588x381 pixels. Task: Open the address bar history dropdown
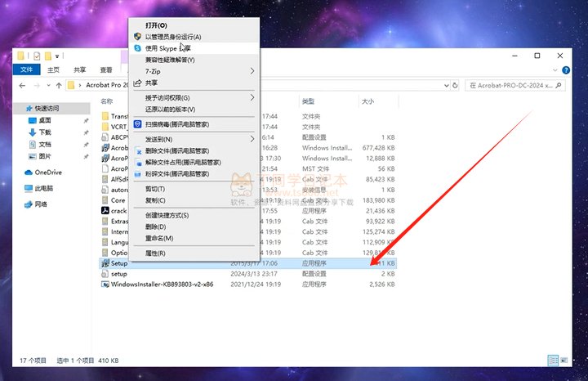click(446, 86)
